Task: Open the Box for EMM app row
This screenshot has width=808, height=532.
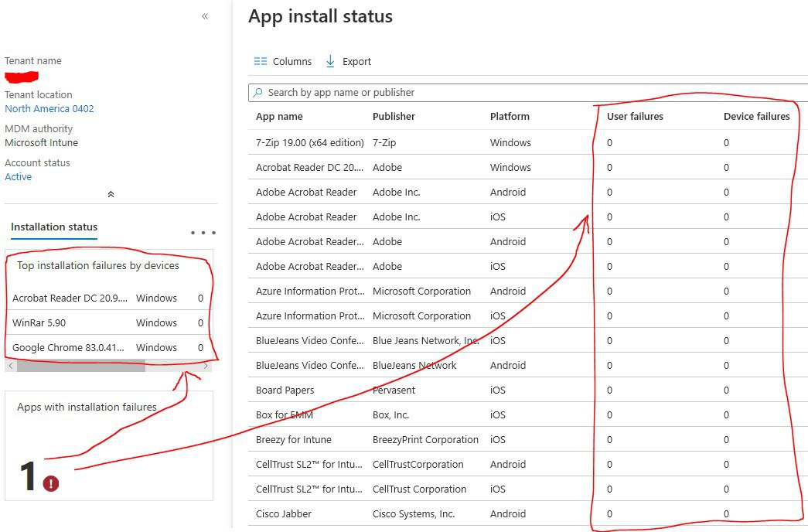Action: point(528,415)
